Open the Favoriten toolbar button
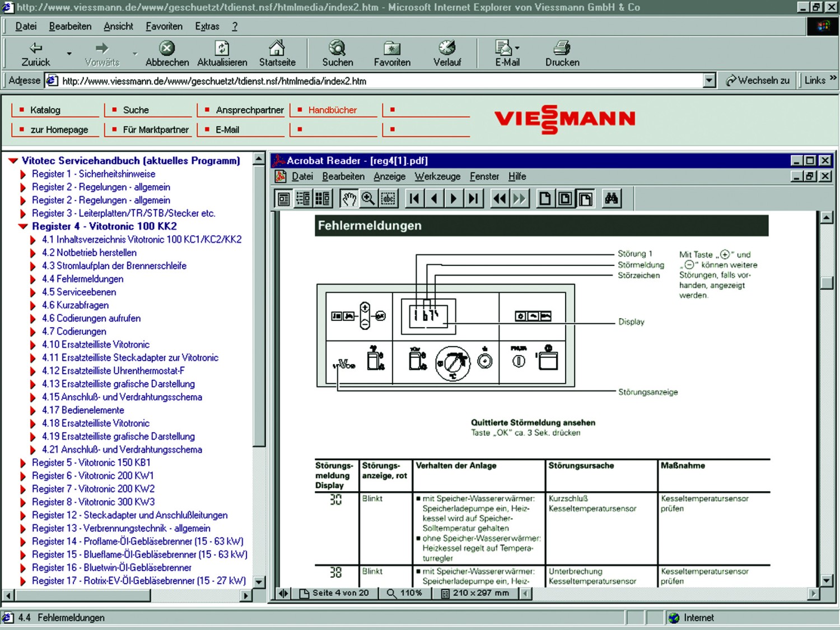 (x=392, y=54)
